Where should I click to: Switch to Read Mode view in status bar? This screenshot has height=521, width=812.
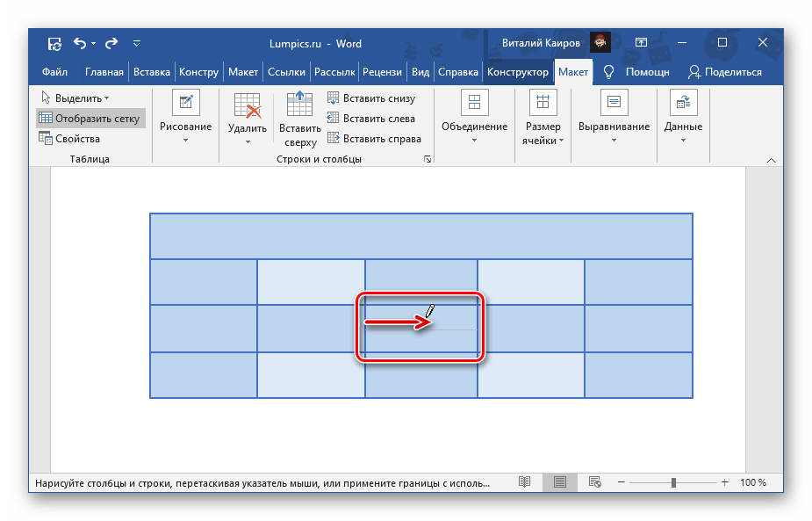tap(524, 482)
